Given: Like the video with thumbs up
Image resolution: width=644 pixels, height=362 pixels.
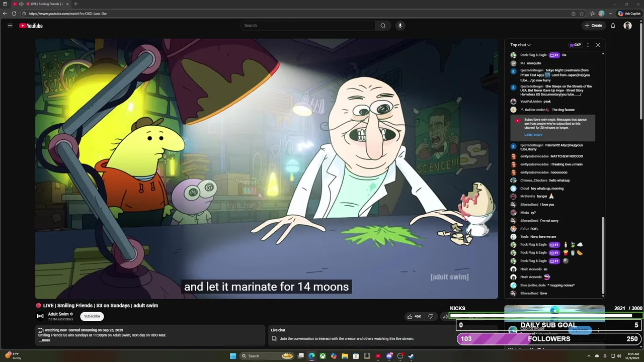Looking at the screenshot, I should click(414, 316).
